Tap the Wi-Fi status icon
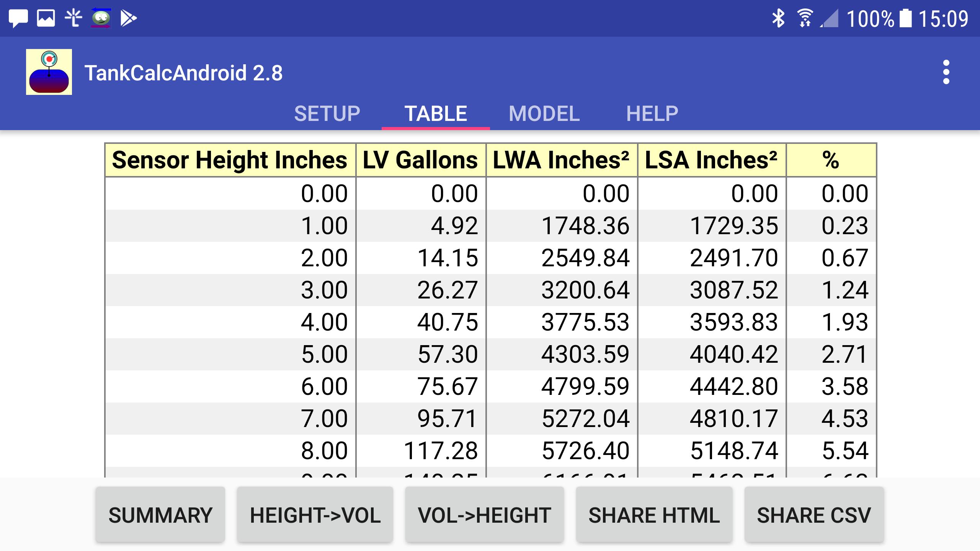This screenshot has width=980, height=551. pyautogui.click(x=805, y=18)
